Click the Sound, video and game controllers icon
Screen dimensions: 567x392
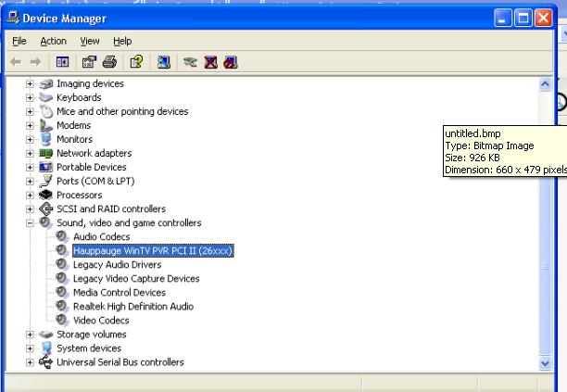[x=46, y=222]
